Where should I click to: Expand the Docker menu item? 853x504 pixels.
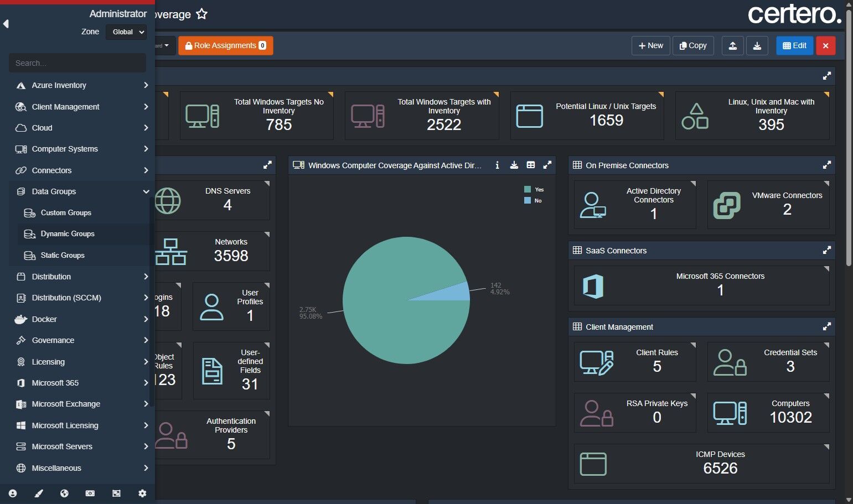(81, 319)
